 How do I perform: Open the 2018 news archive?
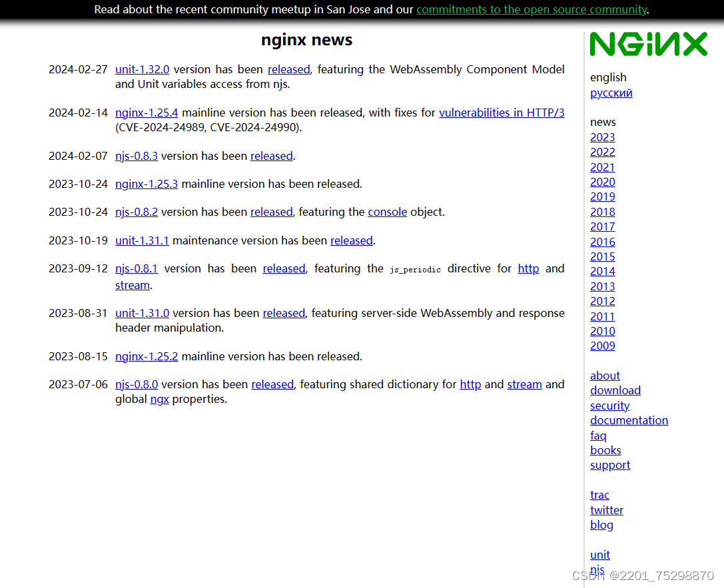point(603,212)
